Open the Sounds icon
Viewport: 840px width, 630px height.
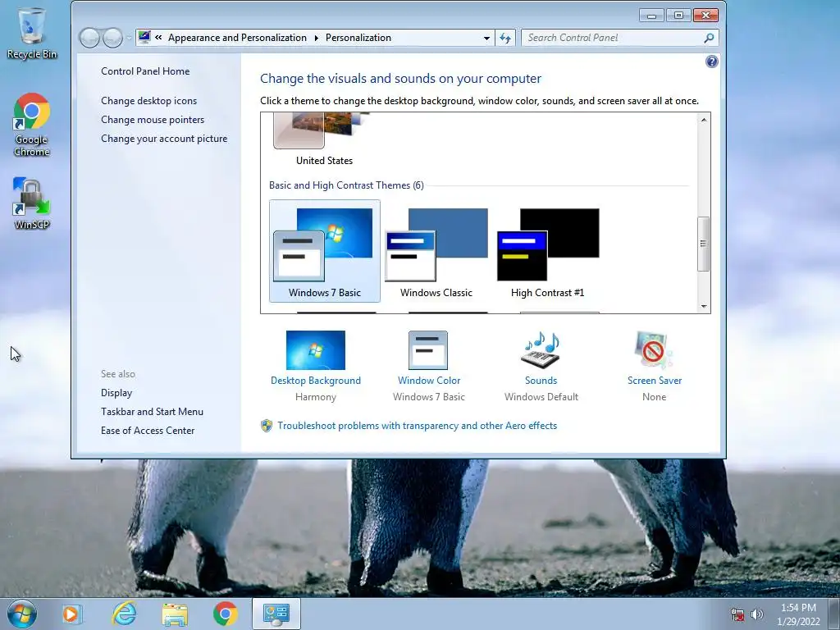[541, 349]
